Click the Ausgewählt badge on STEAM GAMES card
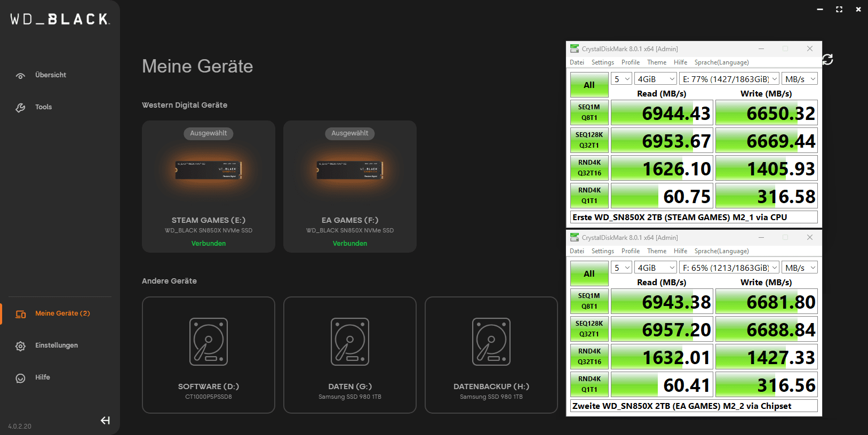868x435 pixels. (x=209, y=133)
